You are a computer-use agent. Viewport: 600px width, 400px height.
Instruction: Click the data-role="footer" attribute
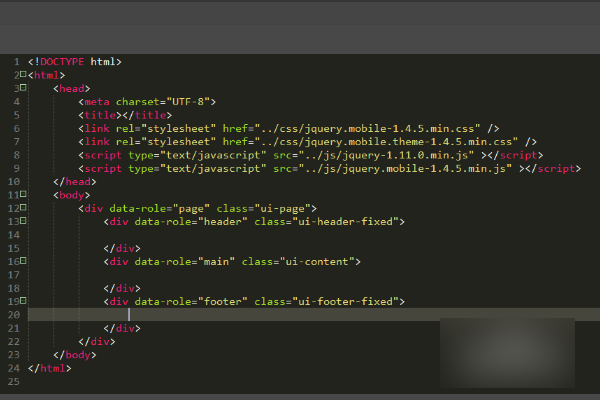(x=191, y=302)
